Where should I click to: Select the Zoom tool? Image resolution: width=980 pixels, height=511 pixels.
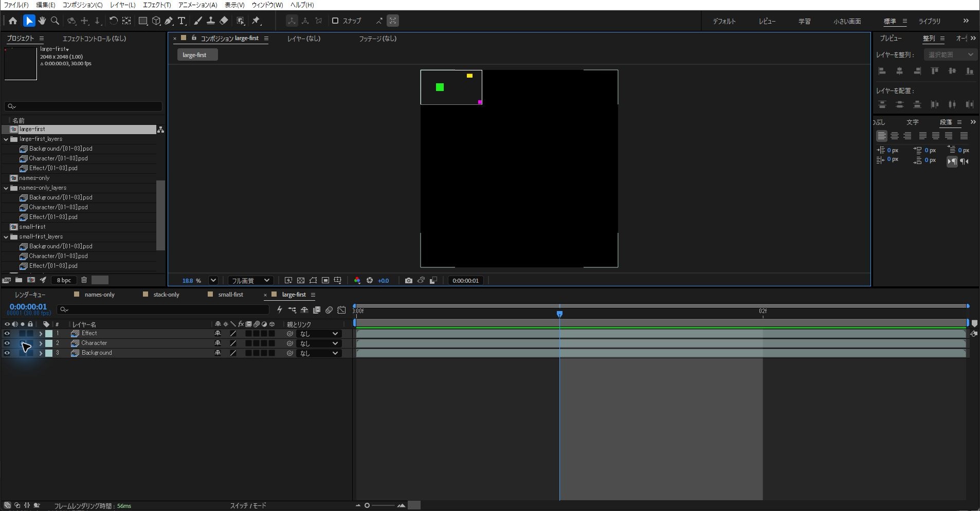55,21
